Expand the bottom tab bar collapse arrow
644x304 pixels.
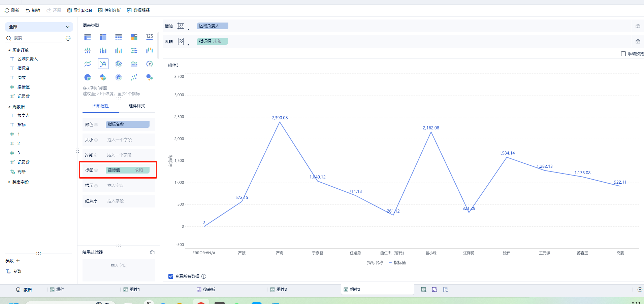[640, 290]
